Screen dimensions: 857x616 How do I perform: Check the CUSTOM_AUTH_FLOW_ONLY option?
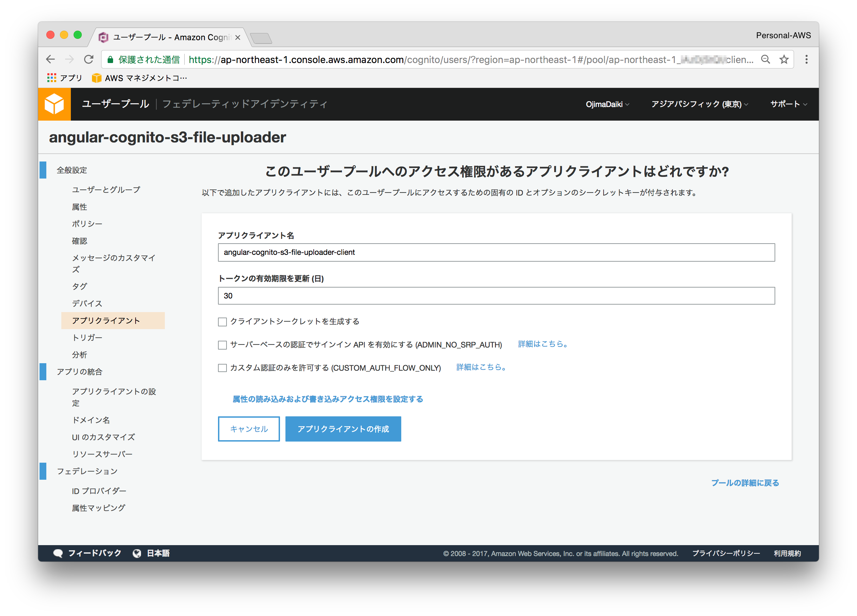click(x=222, y=368)
